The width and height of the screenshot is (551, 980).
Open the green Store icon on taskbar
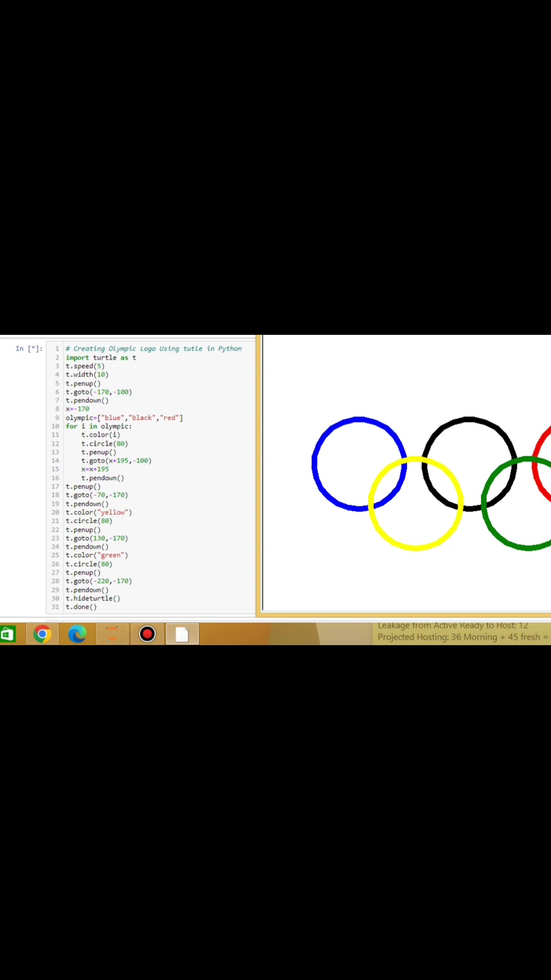pos(8,634)
